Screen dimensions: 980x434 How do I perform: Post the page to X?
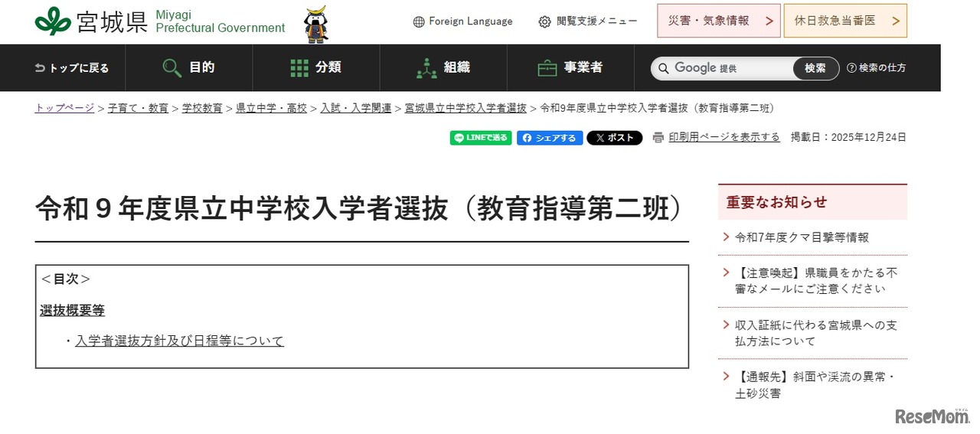click(x=615, y=138)
